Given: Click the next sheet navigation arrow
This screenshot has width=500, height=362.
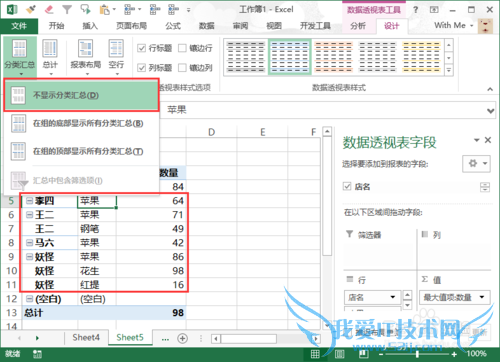Looking at the screenshot, I should (37, 338).
